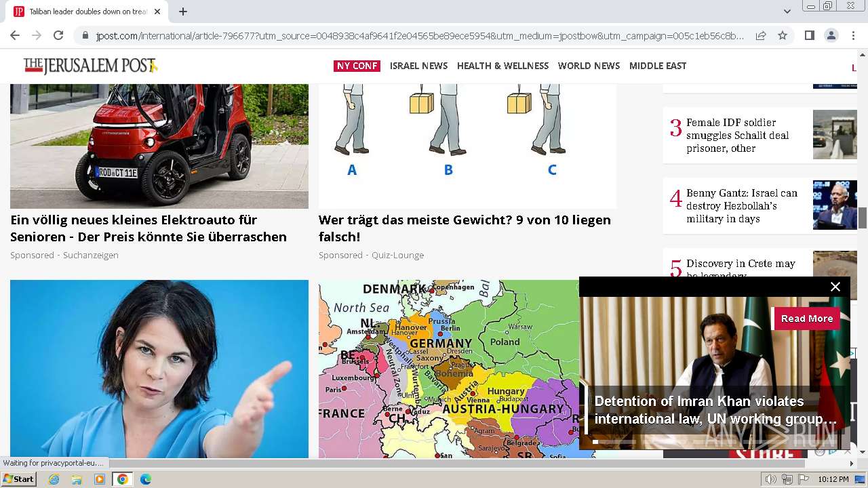The height and width of the screenshot is (488, 868).
Task: Expand the tab search chevron
Action: pyautogui.click(x=787, y=12)
